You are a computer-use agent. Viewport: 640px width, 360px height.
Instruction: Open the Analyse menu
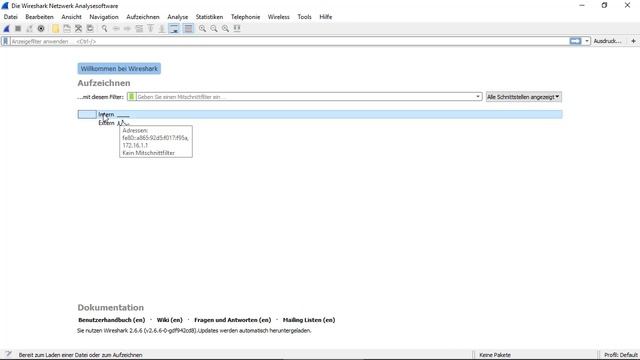point(178,17)
